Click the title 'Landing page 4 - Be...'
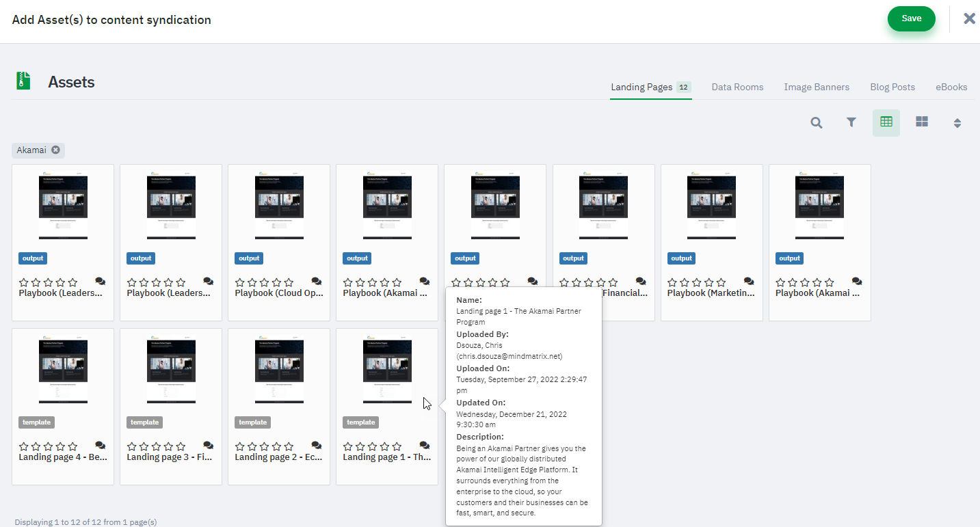Viewport: 980px width, 527px height. pyautogui.click(x=63, y=457)
